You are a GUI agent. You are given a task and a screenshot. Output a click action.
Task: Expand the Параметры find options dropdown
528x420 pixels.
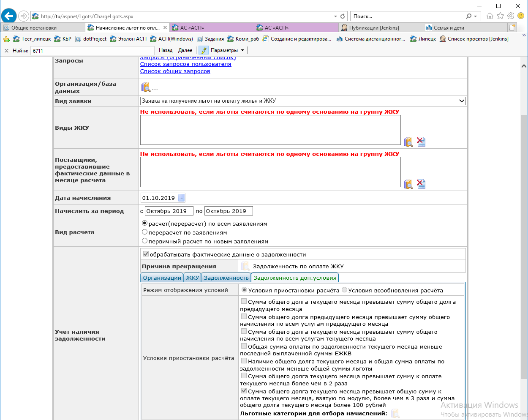pos(242,51)
